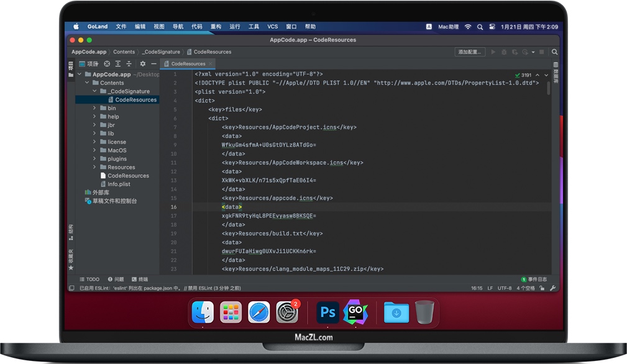Image resolution: width=627 pixels, height=364 pixels.
Task: Launch Photoshop from the dock
Action: click(327, 312)
